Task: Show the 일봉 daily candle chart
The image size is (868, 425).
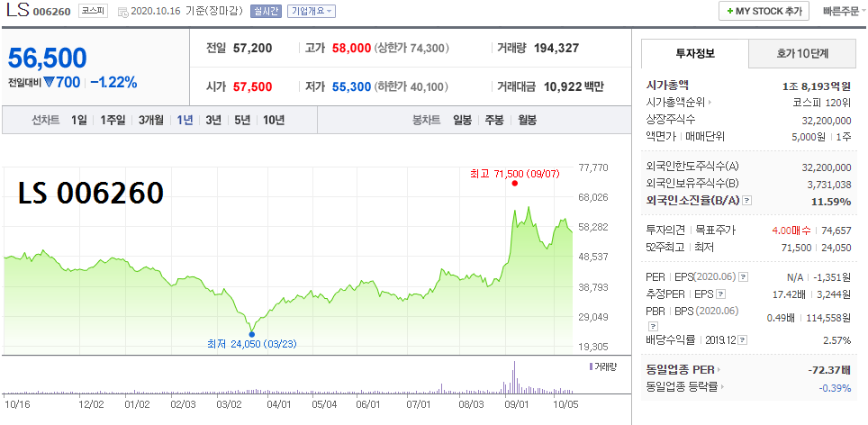Action: tap(462, 120)
